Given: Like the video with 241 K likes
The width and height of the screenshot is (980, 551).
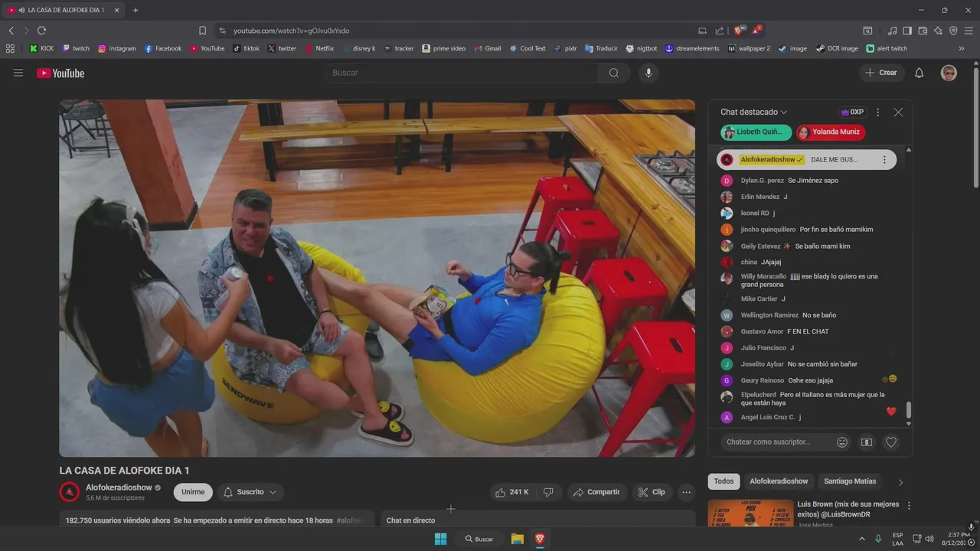Looking at the screenshot, I should click(x=512, y=492).
